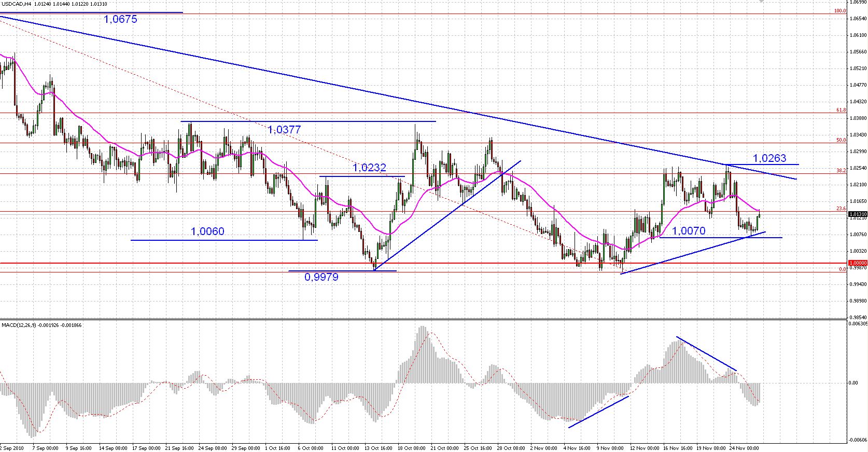Viewport: 868px width, 452px height.
Task: Click the 2 Sep 2010 date label
Action: pyautogui.click(x=12, y=447)
